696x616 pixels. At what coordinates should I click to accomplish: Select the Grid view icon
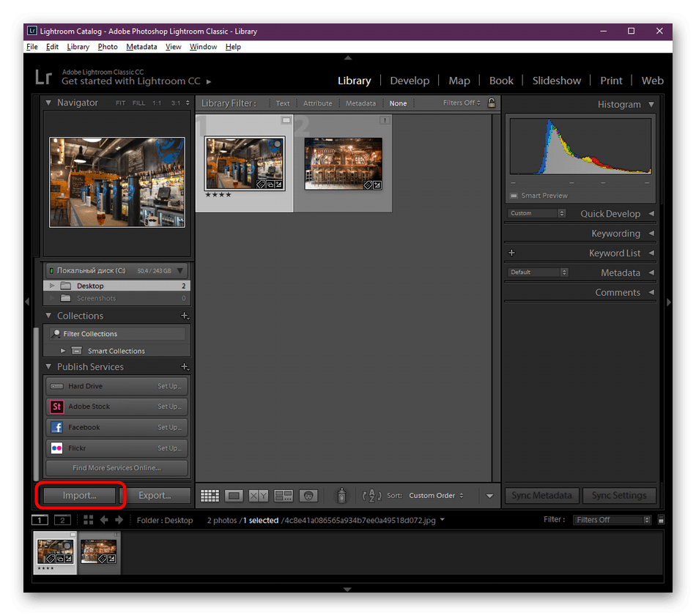coord(210,496)
